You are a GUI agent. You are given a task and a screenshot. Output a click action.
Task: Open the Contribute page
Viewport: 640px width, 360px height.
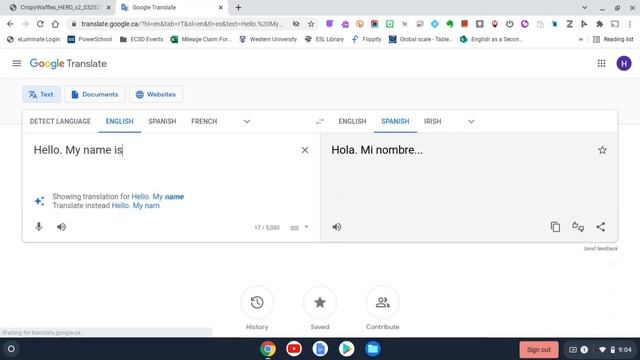(382, 302)
